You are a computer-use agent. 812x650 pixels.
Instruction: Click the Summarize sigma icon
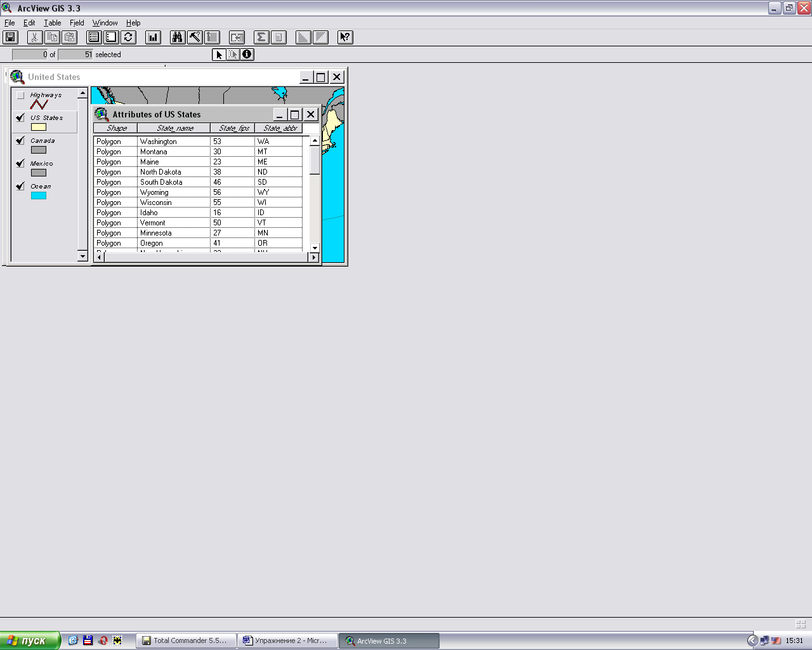coord(261,37)
